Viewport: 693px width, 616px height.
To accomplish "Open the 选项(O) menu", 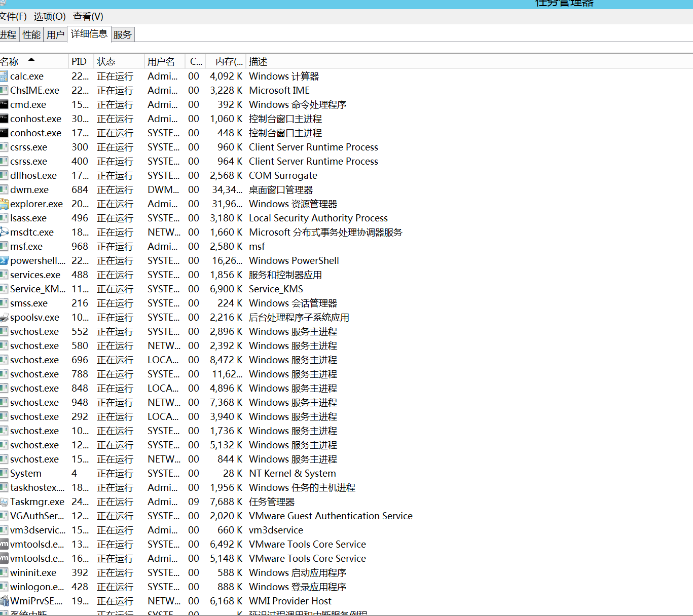I will [50, 17].
